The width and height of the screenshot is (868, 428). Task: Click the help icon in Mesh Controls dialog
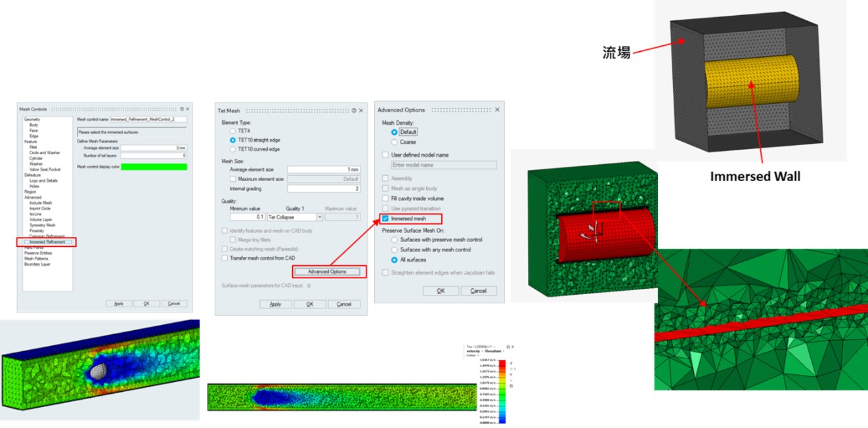point(181,109)
